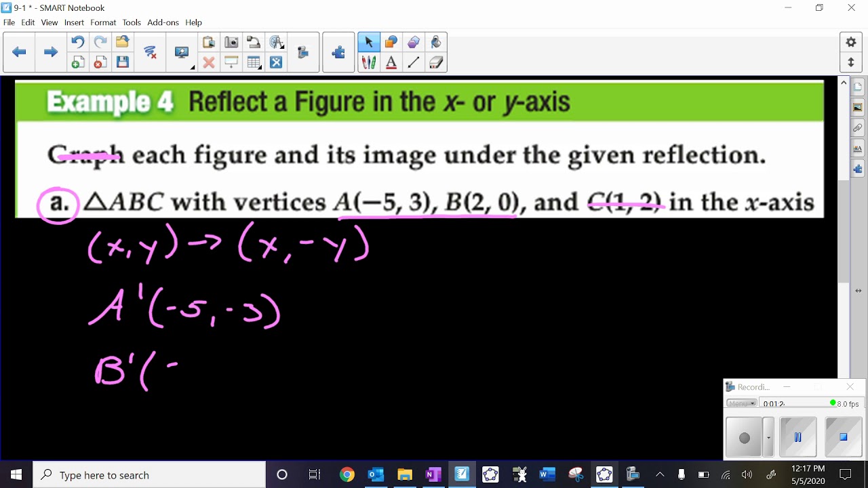This screenshot has height=488, width=868.
Task: Open the Format menu
Action: click(103, 22)
